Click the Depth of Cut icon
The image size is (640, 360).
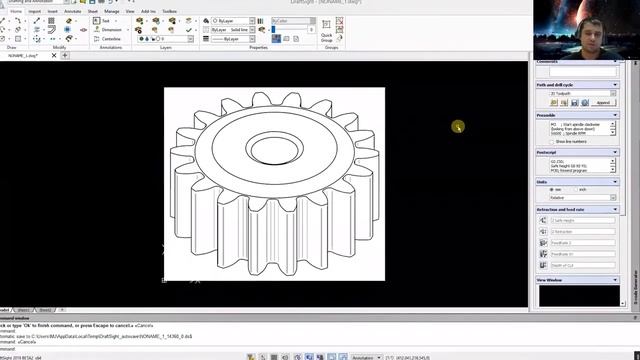tap(543, 265)
